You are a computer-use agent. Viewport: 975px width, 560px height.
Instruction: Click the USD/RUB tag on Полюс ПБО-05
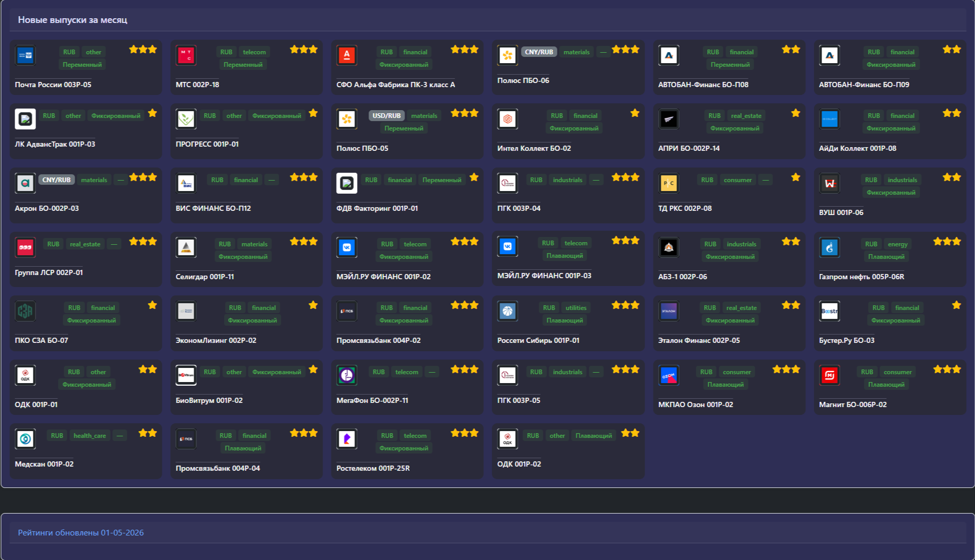386,116
